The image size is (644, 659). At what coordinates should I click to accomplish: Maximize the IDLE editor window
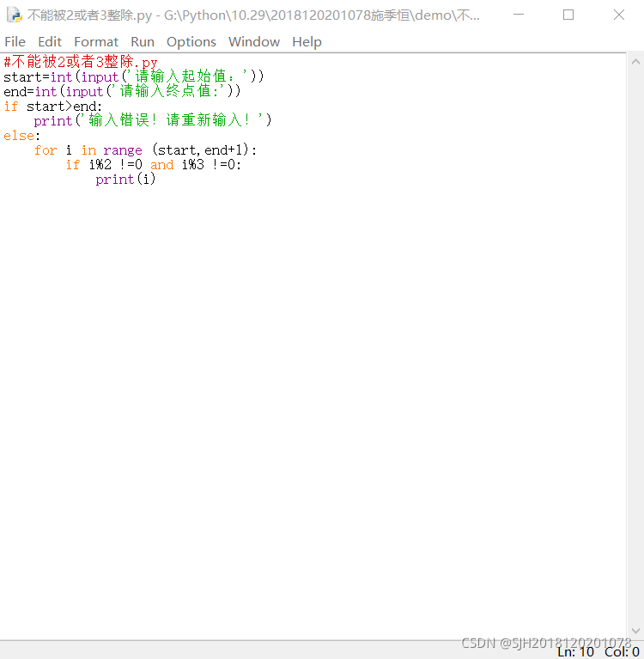tap(568, 15)
